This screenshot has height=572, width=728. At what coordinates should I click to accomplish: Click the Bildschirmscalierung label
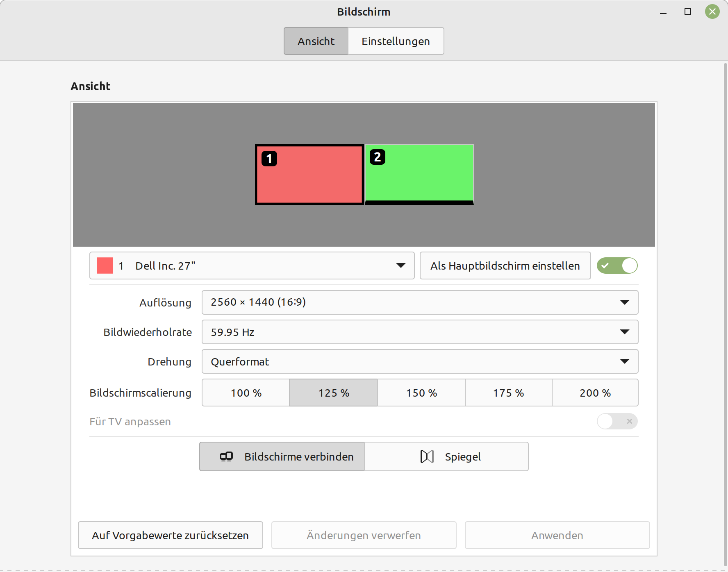coord(141,393)
